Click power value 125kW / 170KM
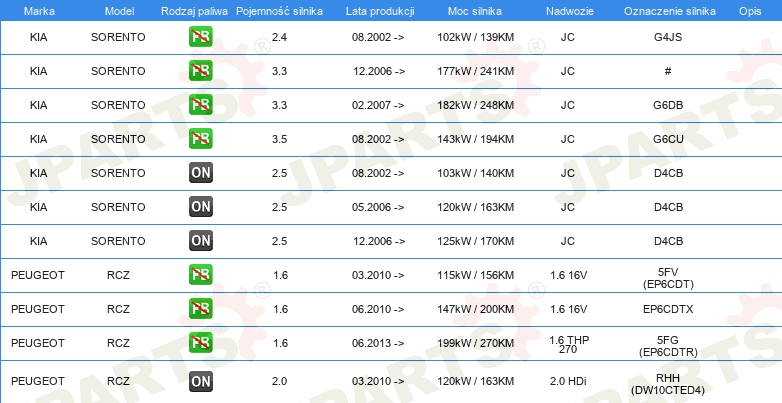This screenshot has height=403, width=782. click(475, 240)
